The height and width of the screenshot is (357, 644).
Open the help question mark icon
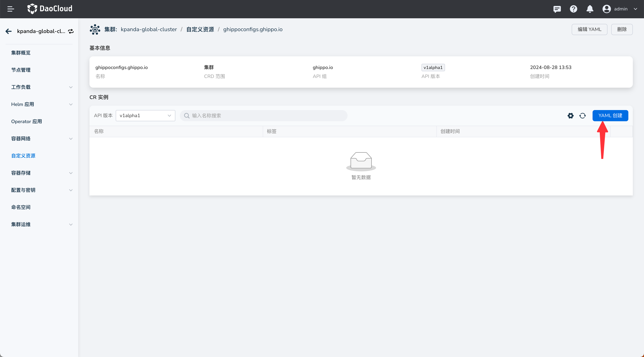[x=573, y=9]
